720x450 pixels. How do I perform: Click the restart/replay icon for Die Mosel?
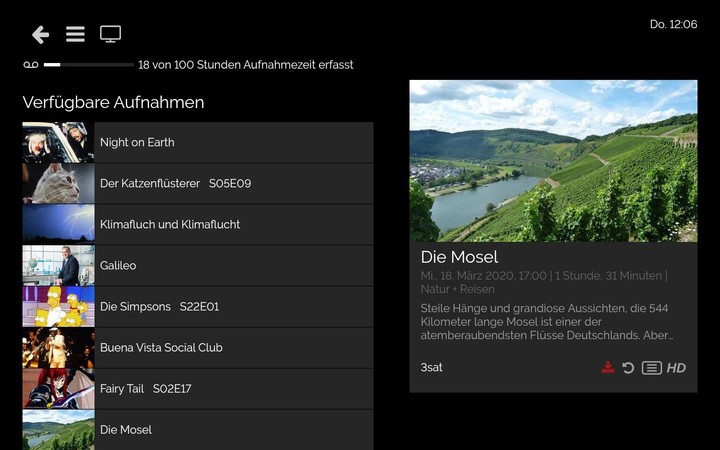point(628,368)
